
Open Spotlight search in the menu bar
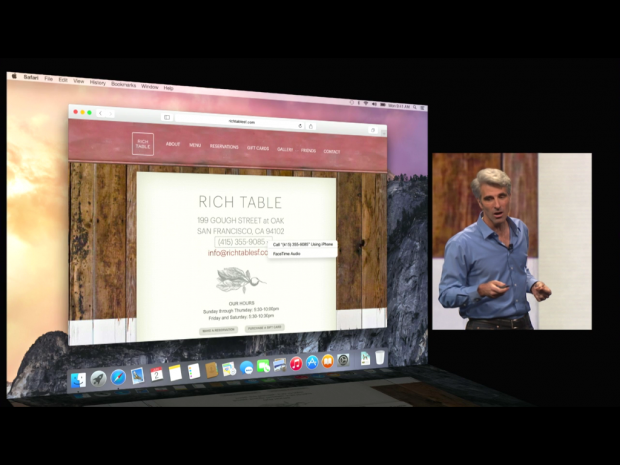tap(415, 107)
